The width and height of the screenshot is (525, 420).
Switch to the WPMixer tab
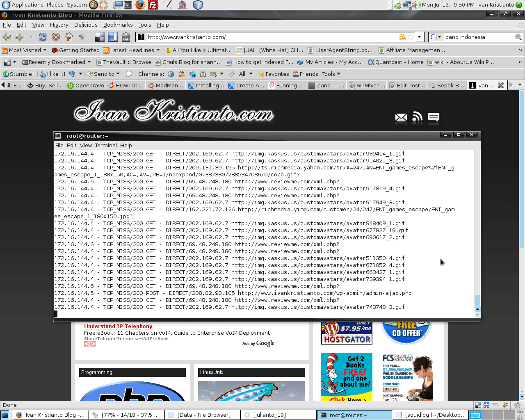click(x=367, y=85)
